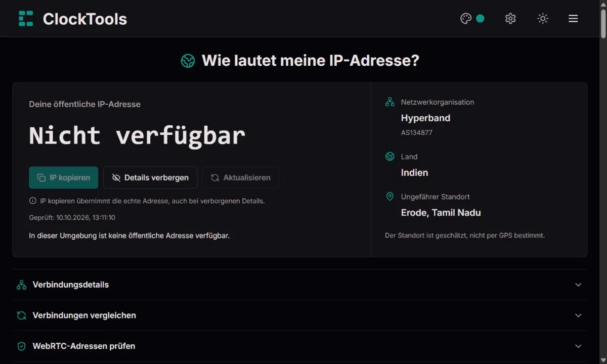Viewport: 607px width, 364px height.
Task: Select the teal accent color dot
Action: coord(480,19)
